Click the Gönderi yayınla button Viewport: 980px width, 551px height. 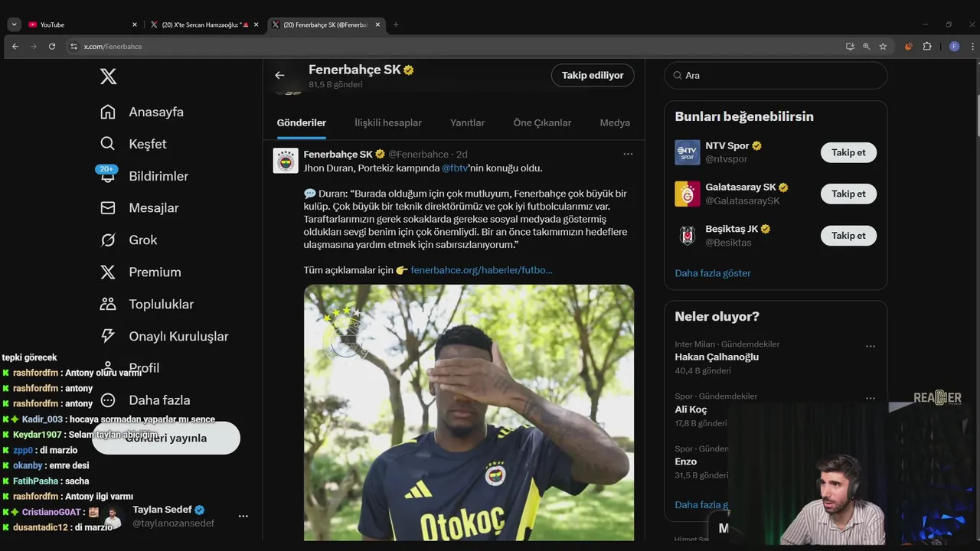(x=166, y=439)
